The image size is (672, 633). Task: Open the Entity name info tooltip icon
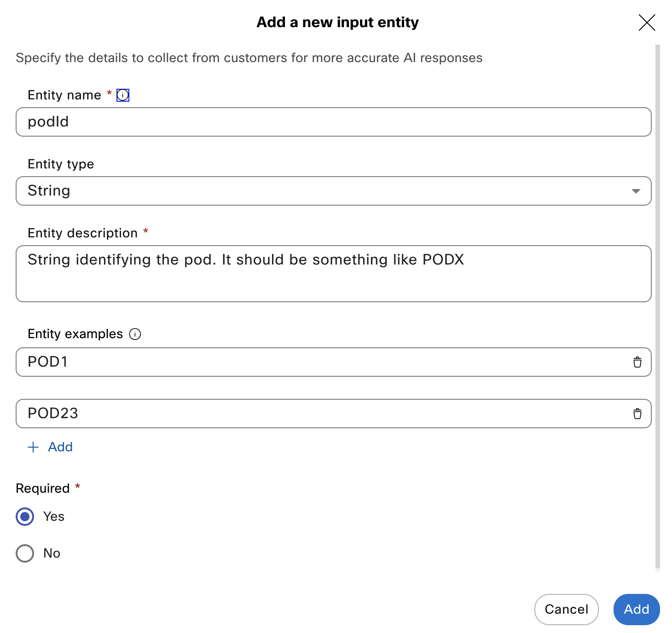click(123, 95)
